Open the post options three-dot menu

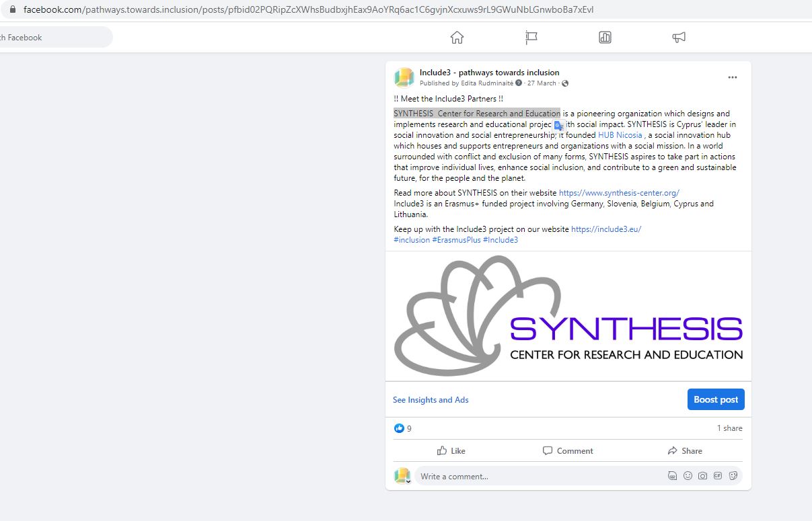733,77
